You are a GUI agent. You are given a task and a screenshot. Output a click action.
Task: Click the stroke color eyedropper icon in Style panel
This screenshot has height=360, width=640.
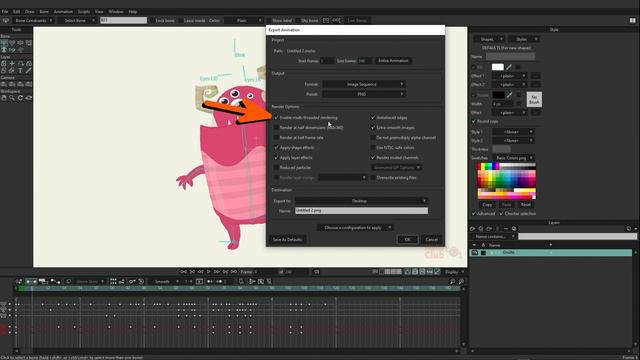click(x=509, y=95)
